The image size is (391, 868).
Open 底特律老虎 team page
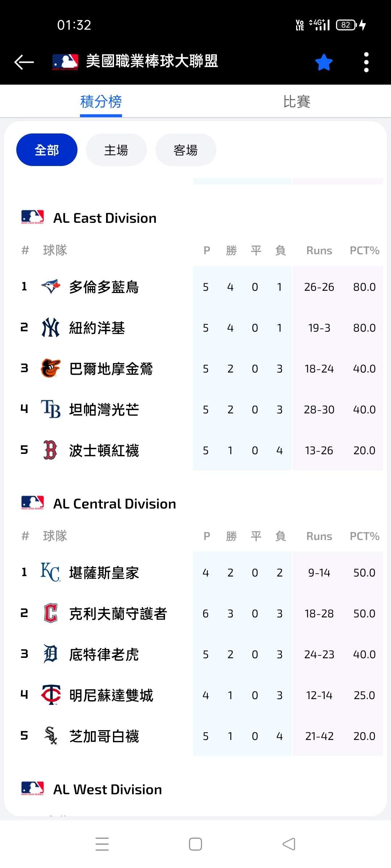click(104, 654)
